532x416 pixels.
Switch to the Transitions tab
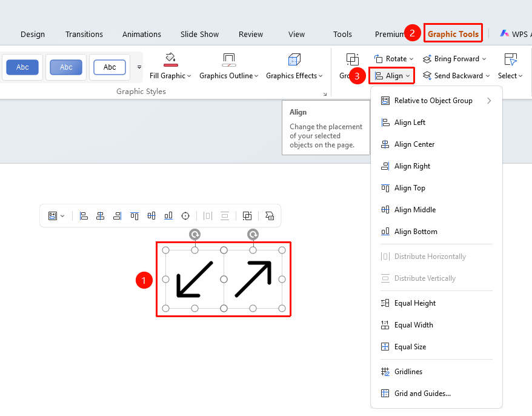(84, 35)
